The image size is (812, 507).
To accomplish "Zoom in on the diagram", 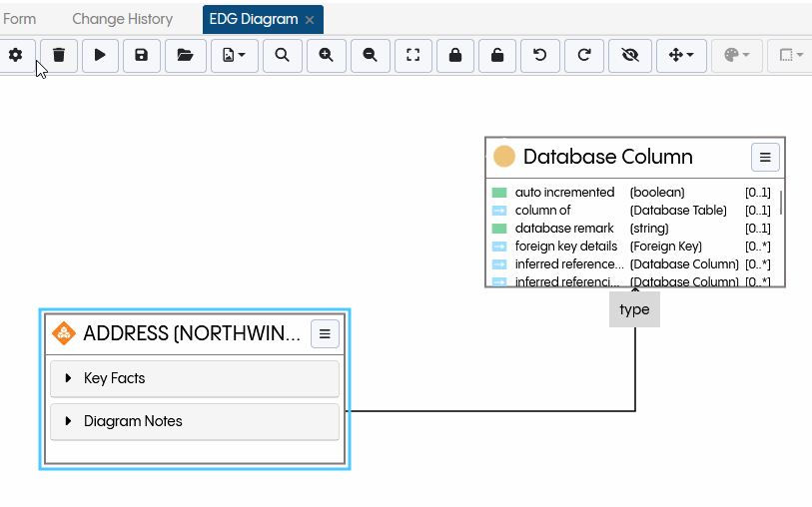I will coord(326,56).
